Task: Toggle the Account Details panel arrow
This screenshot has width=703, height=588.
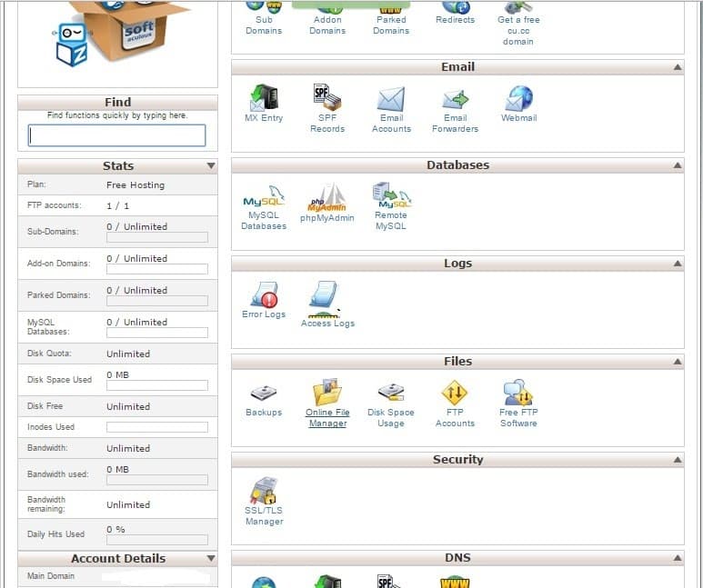Action: point(211,558)
